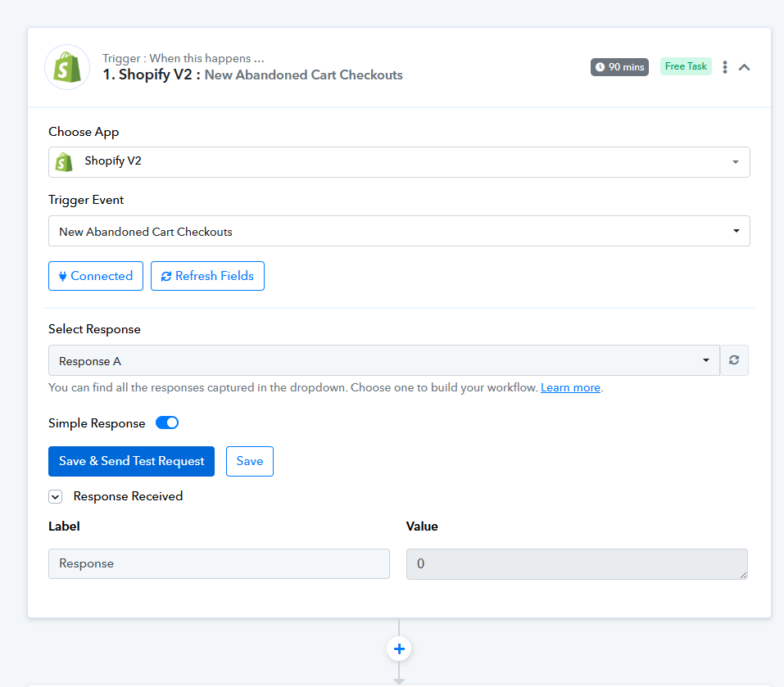
Task: Click the Response label field
Action: (x=219, y=563)
